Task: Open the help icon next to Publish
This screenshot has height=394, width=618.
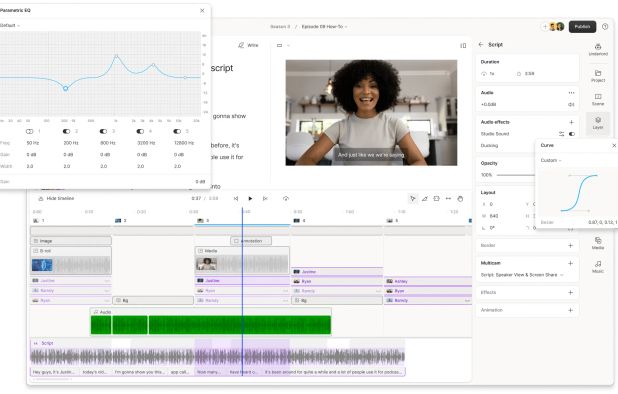Action: point(605,27)
